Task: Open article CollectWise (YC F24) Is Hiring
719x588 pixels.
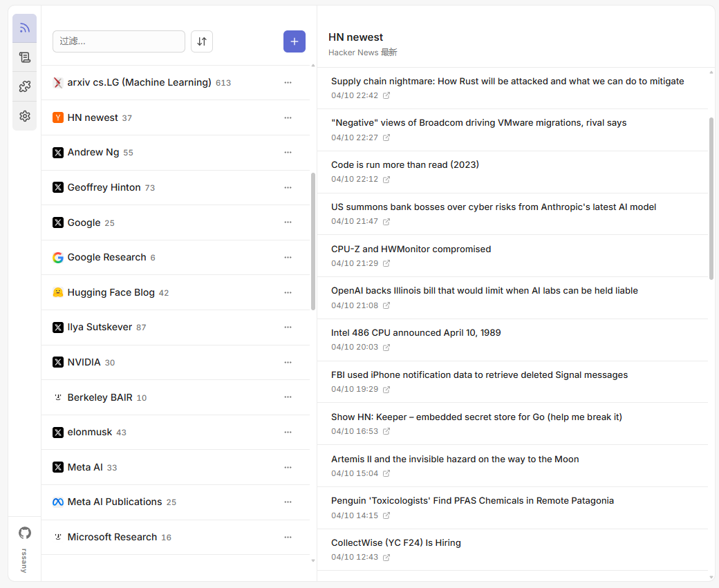Action: [396, 542]
